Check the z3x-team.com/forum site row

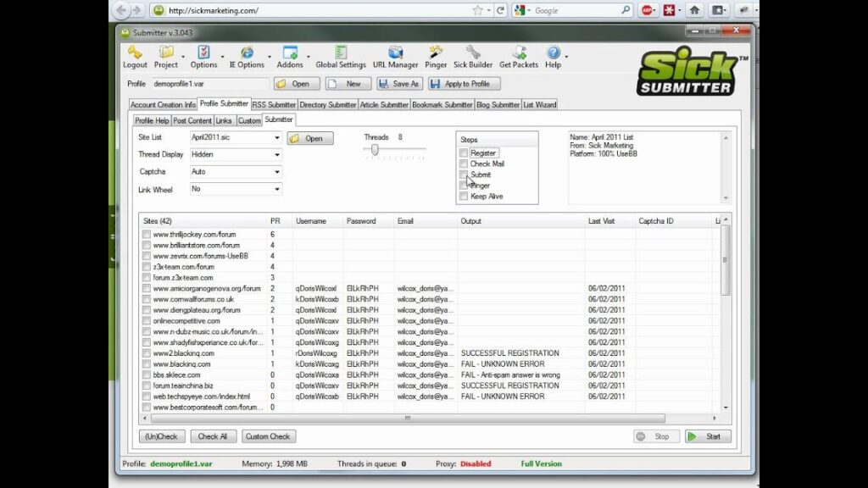[x=146, y=267]
